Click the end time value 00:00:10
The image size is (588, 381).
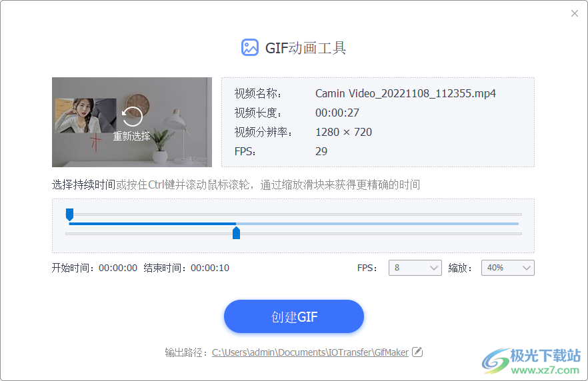click(209, 268)
